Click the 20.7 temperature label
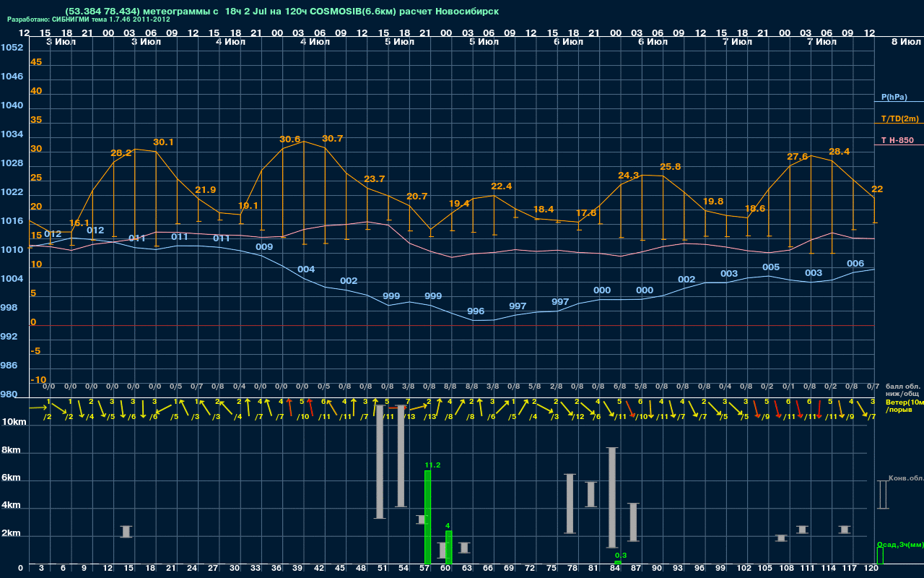The width and height of the screenshot is (924, 578). 417,197
